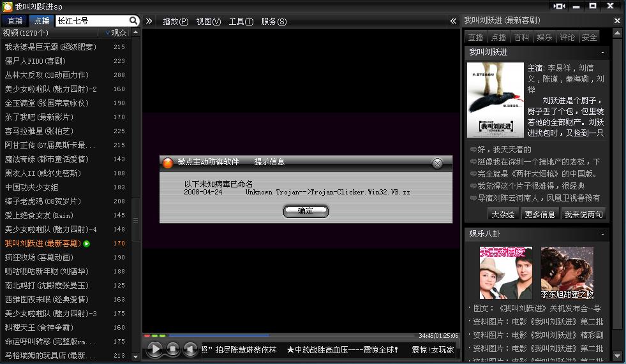The height and width of the screenshot is (364, 626).
Task: Select 丛林大反攻 (3D动画力作) in list
Action: (x=65, y=75)
